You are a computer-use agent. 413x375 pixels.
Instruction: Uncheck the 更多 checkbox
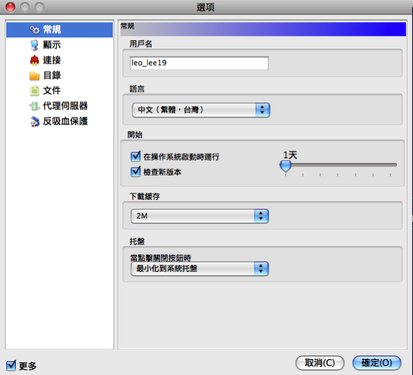pos(11,365)
